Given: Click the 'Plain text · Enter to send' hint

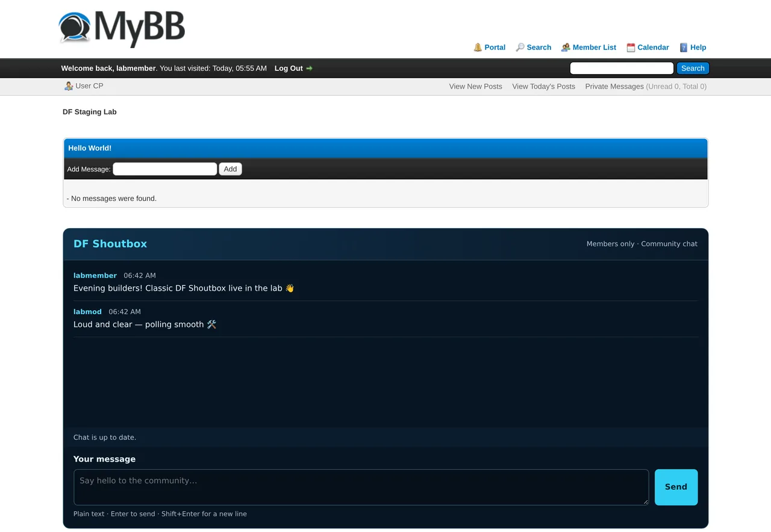Looking at the screenshot, I should coord(160,514).
